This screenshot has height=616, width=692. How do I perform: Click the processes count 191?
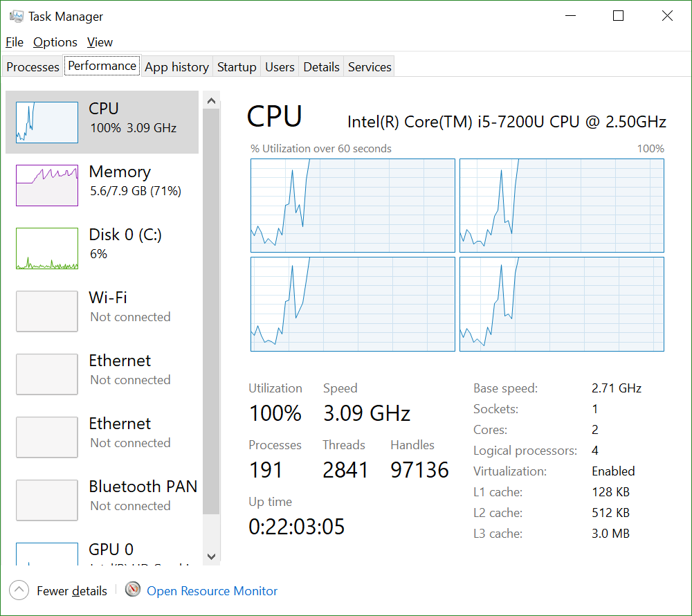(265, 469)
